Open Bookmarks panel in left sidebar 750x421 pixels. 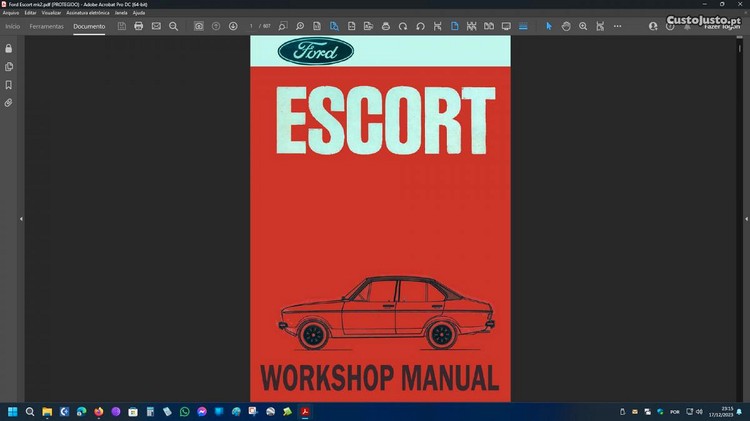click(9, 85)
